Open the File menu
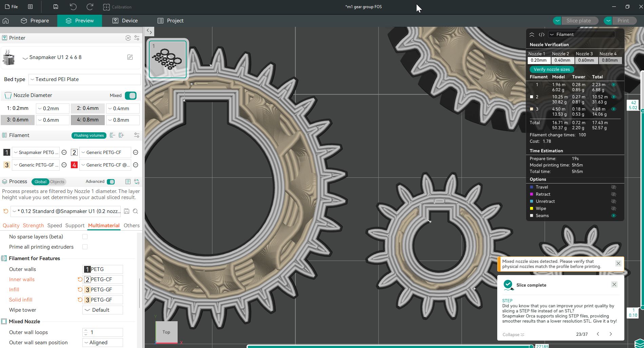 [11, 7]
